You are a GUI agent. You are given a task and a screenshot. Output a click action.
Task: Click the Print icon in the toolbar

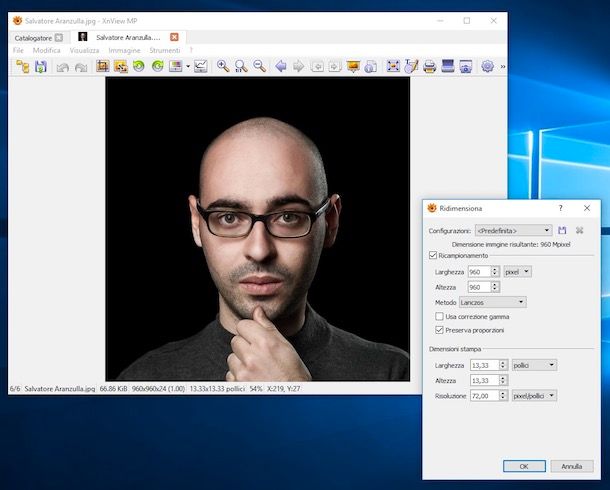pyautogui.click(x=429, y=66)
